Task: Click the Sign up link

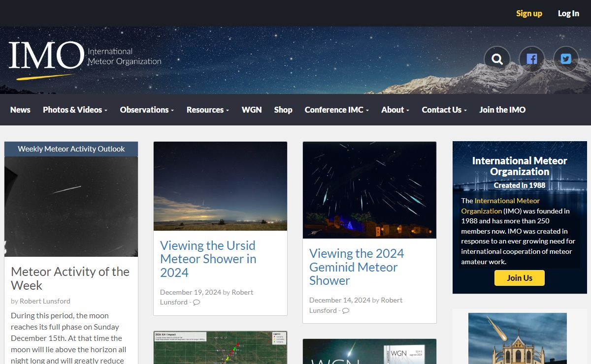Action: point(529,13)
